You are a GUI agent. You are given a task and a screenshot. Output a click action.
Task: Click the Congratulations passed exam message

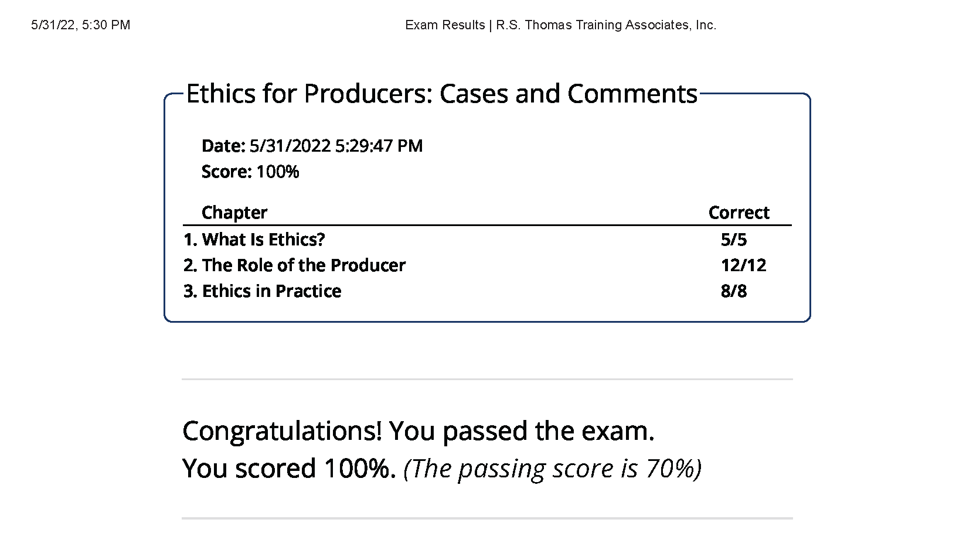click(x=418, y=431)
